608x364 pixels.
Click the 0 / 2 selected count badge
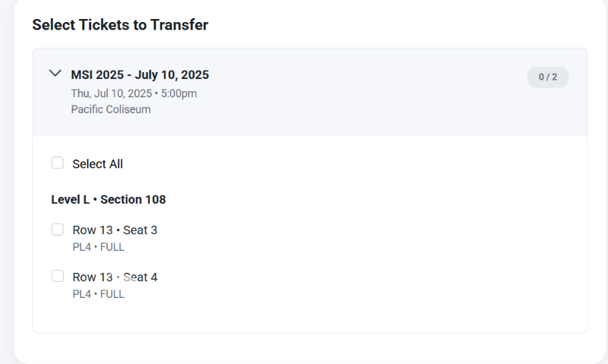coord(547,77)
